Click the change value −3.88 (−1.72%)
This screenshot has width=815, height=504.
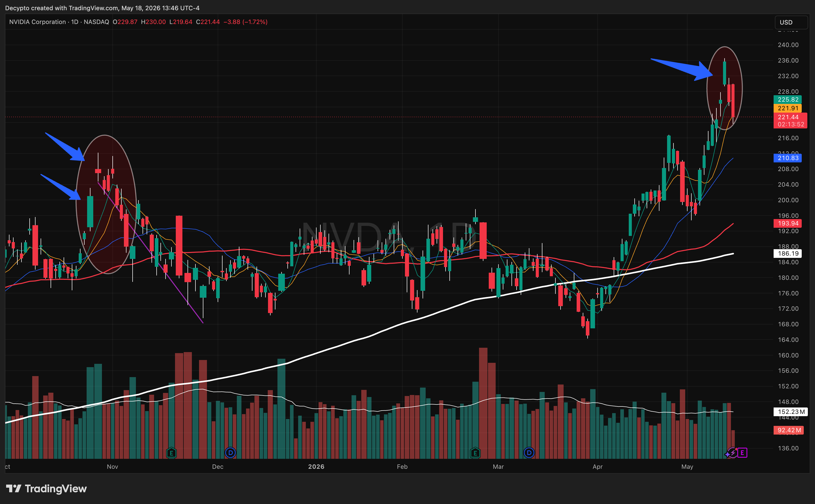(x=246, y=22)
